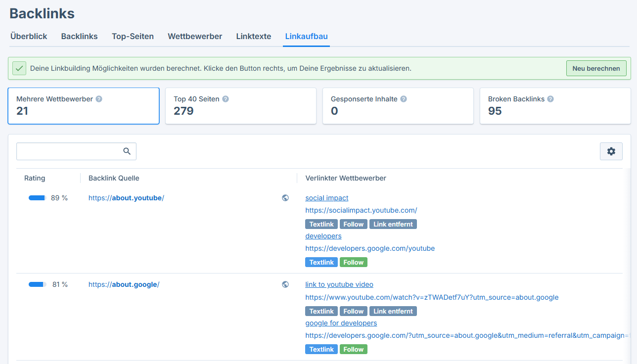Screen dimensions: 637x364
Task: Switch to the Überblick tab
Action: [x=29, y=36]
